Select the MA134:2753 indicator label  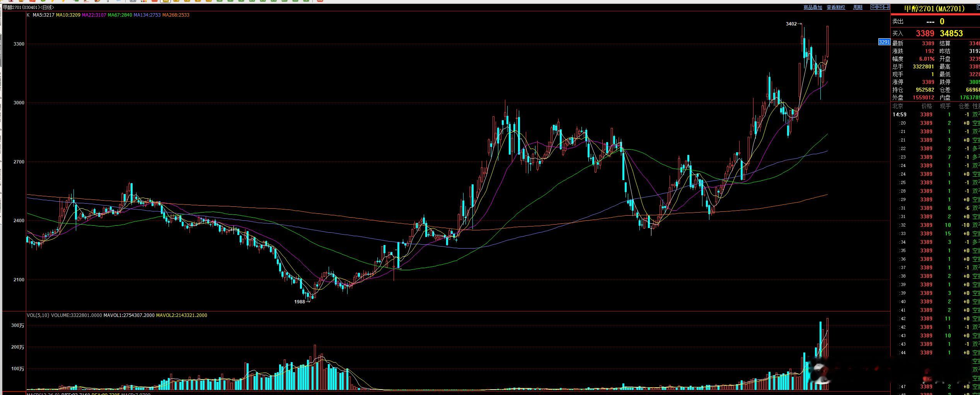pos(147,15)
